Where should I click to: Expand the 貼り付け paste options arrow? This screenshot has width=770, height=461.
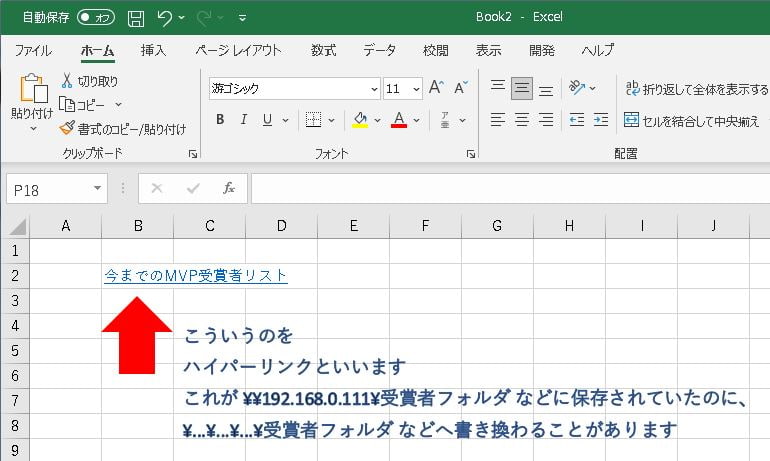(x=33, y=129)
